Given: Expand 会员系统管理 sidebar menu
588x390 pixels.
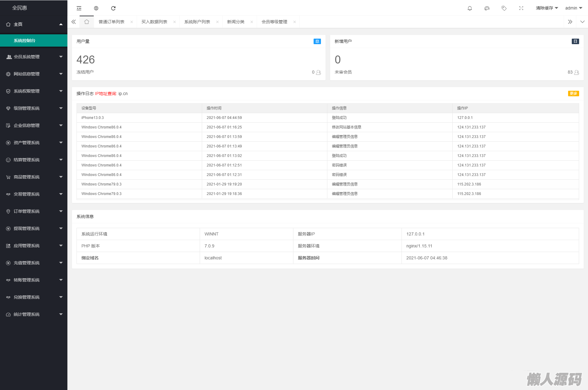Looking at the screenshot, I should (34, 57).
